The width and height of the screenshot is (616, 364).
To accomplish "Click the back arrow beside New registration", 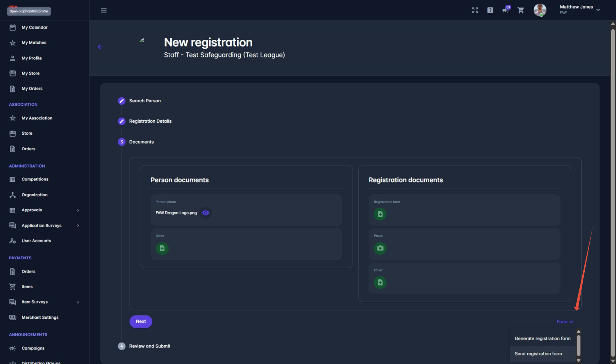I will coord(100,47).
